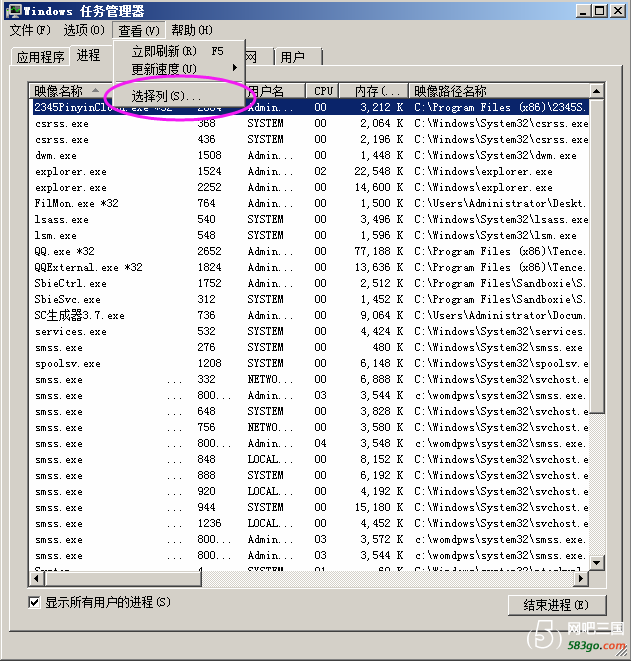This screenshot has width=631, height=661.
Task: Open the 帮助(H) menu
Action: point(192,30)
